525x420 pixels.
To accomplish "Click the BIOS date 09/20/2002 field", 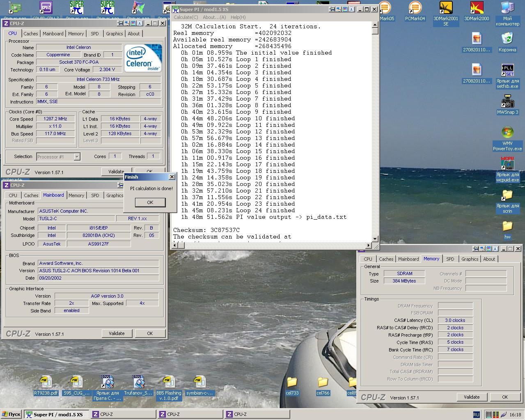I will click(98, 278).
